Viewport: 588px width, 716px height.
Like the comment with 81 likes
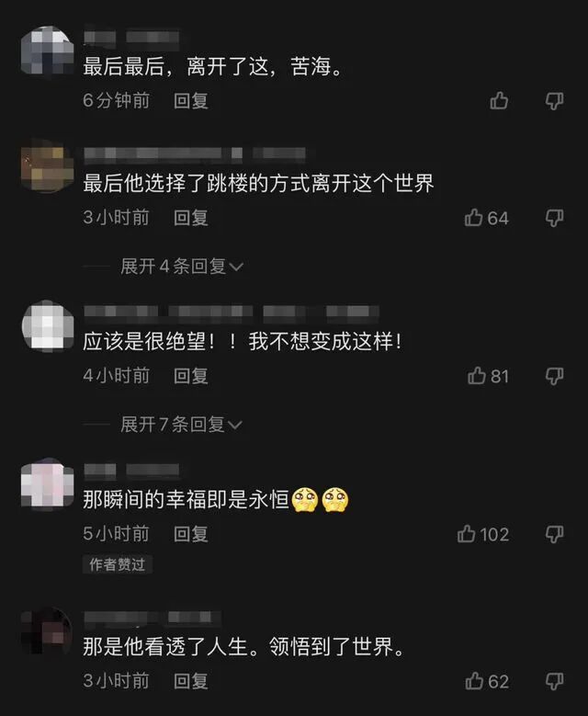coord(488,376)
